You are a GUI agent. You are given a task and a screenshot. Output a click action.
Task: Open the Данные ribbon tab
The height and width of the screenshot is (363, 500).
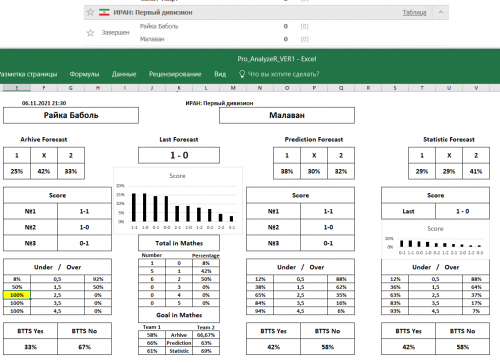point(124,74)
